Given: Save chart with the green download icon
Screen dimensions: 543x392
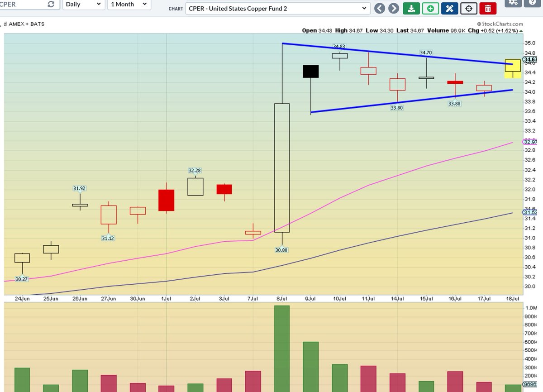Looking at the screenshot, I should click(x=411, y=8).
